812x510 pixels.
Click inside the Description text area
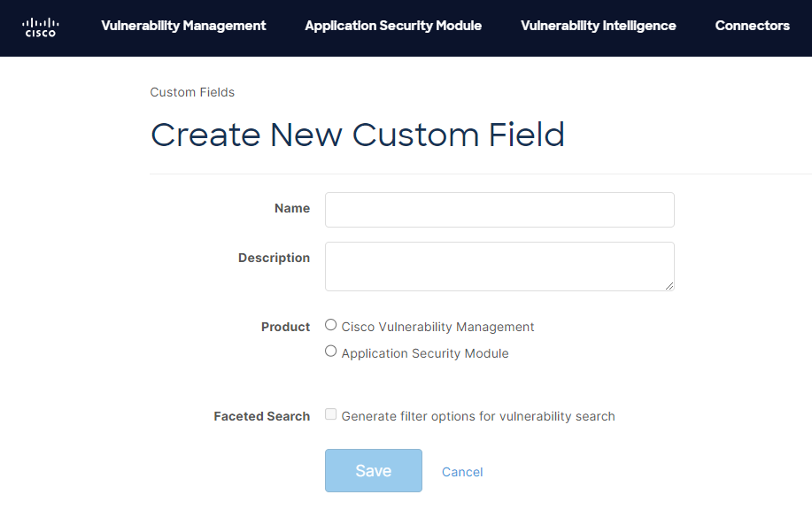coord(499,264)
